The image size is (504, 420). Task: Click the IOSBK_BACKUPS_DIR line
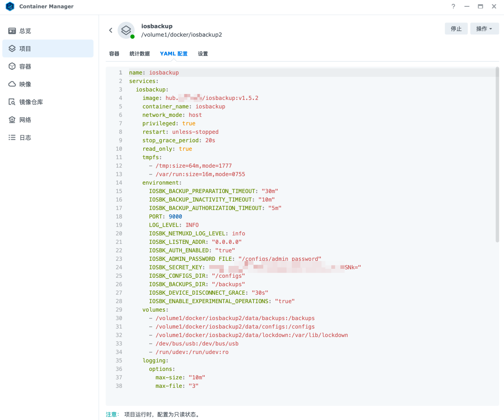(x=197, y=284)
